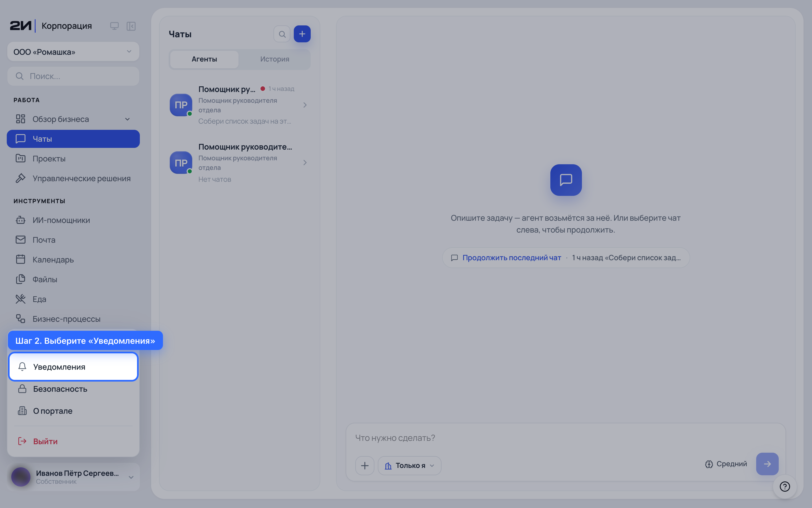Toggle the Иванов Пётр Сергеевич profile menu

(x=73, y=477)
